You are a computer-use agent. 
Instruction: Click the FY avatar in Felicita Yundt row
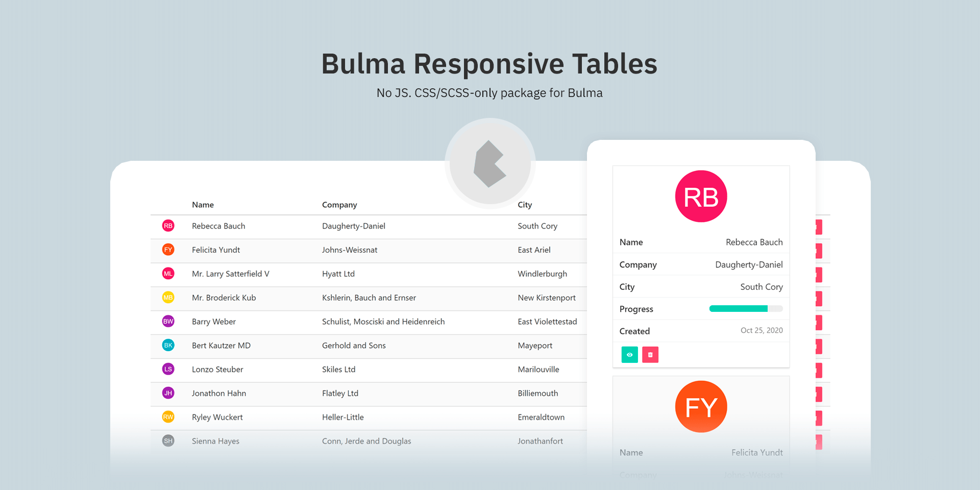tap(168, 250)
